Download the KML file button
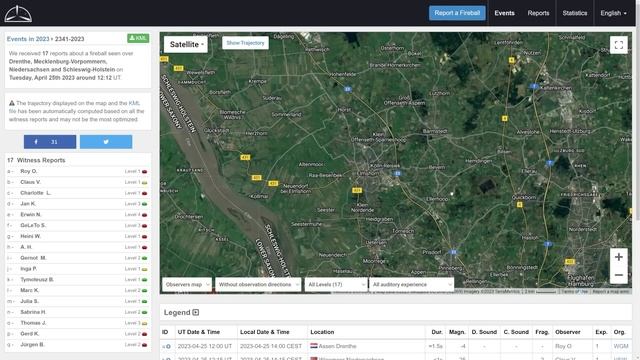Viewport: 640px width, 360px height. (138, 38)
